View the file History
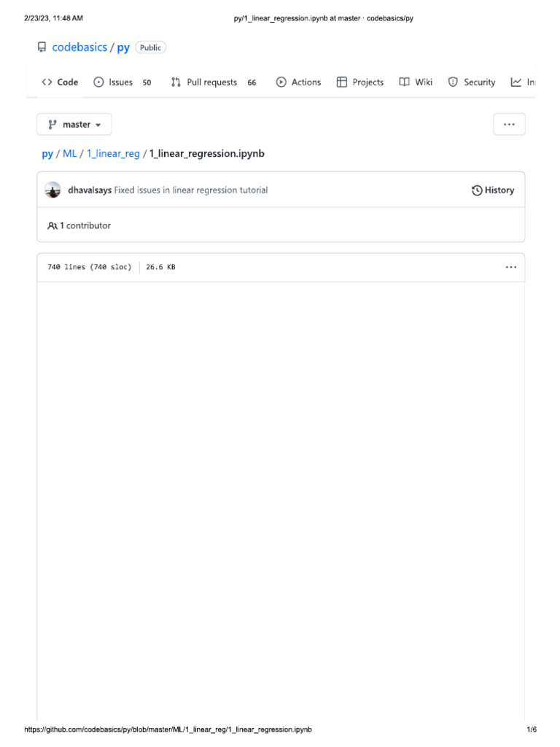The width and height of the screenshot is (560, 747). [x=493, y=190]
